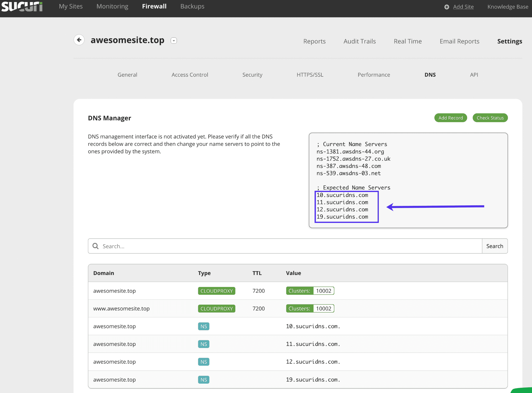Screen dimensions: 532x393
Task: Expand the Clusters value for www.awesomesite.top
Action: point(323,308)
